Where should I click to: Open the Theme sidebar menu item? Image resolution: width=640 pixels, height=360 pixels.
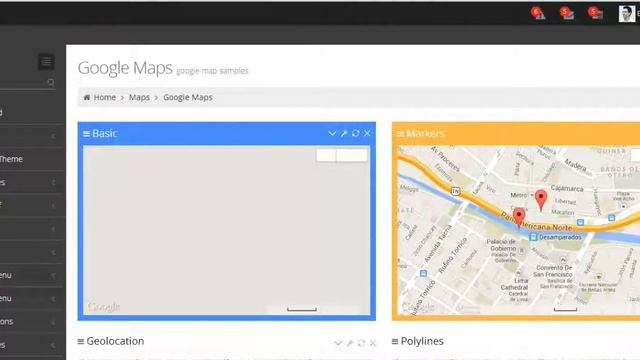[11, 159]
